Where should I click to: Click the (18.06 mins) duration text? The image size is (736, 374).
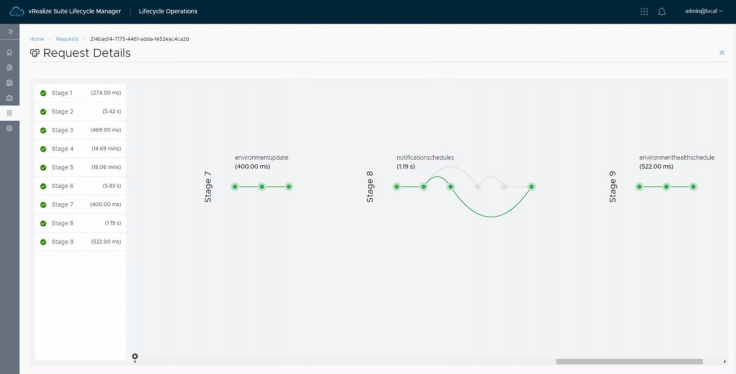point(106,168)
